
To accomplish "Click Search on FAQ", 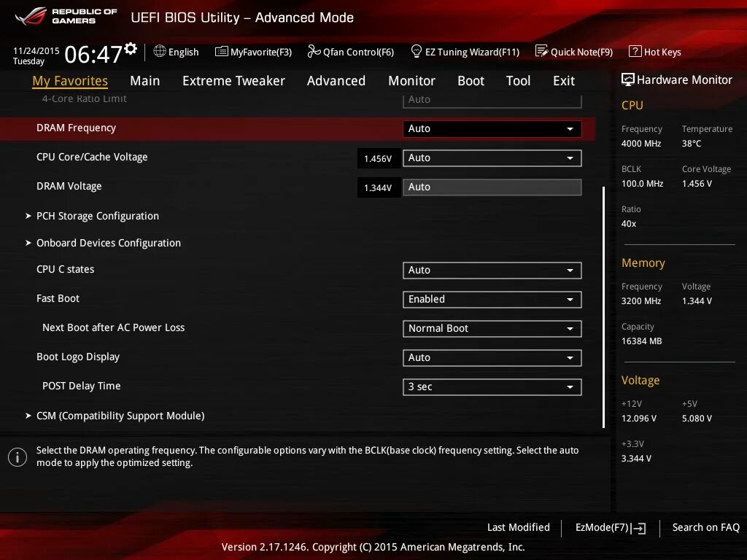I will pyautogui.click(x=705, y=528).
